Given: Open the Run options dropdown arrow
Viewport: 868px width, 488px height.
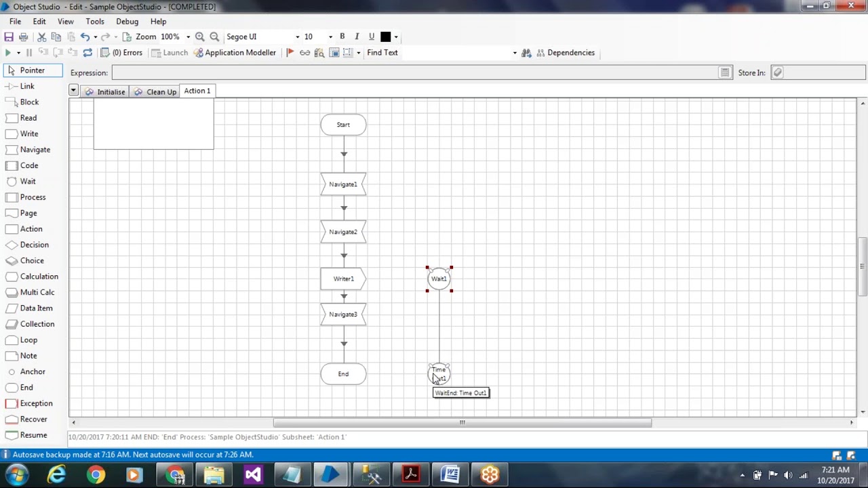Looking at the screenshot, I should tap(18, 53).
